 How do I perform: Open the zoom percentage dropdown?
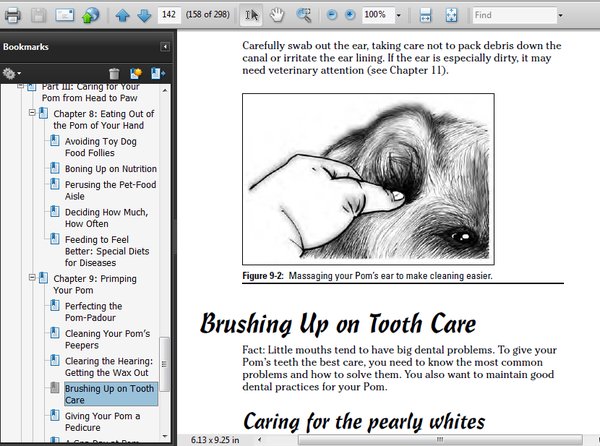[x=400, y=16]
